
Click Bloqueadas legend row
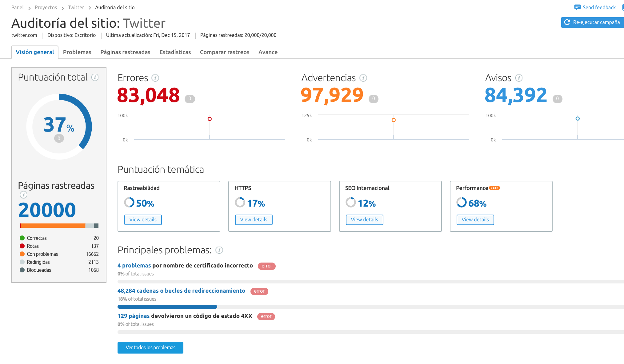(x=59, y=270)
